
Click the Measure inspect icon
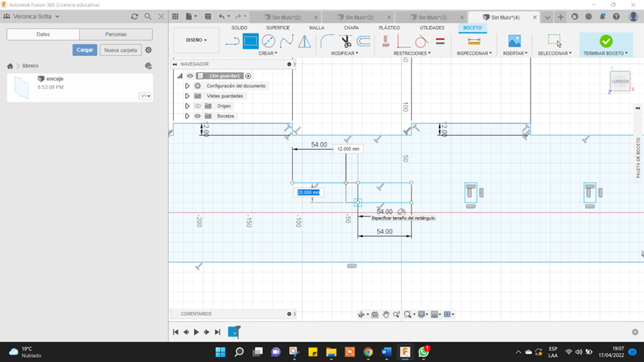(x=474, y=41)
